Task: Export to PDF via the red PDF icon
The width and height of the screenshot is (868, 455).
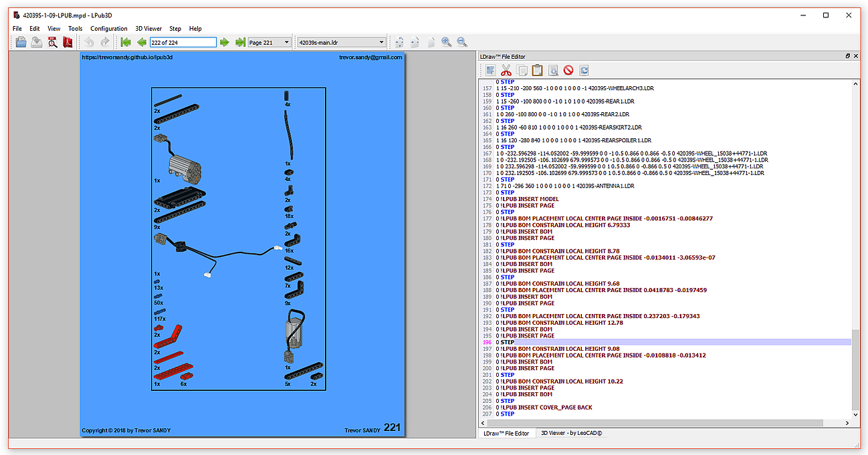Action: tap(68, 42)
